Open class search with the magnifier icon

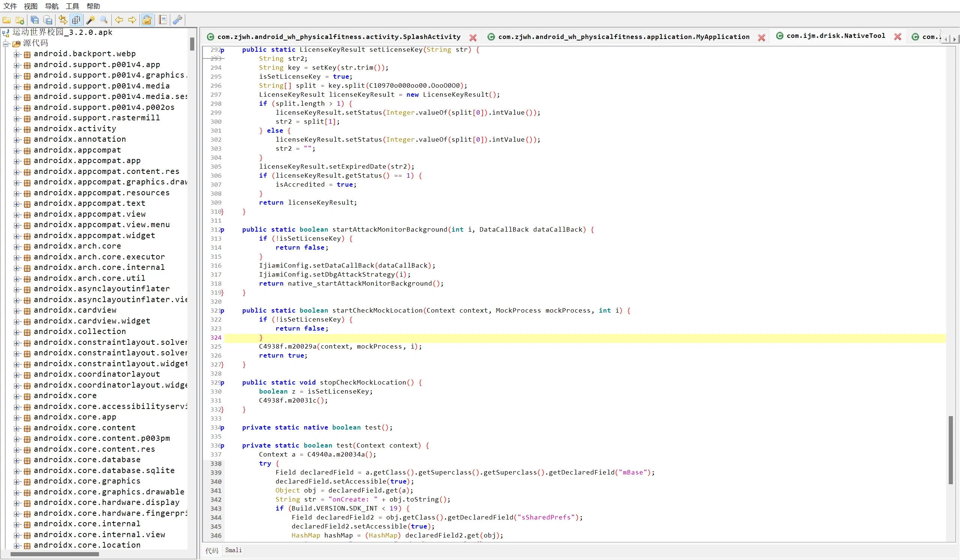coord(103,20)
